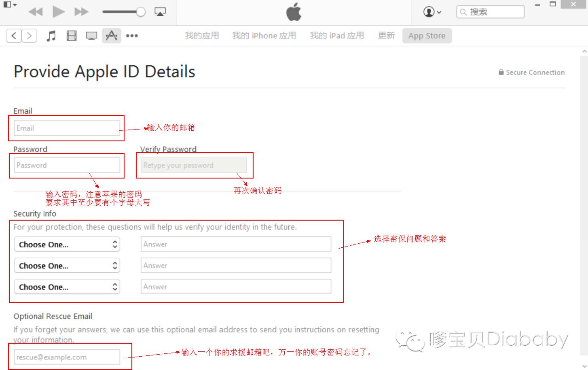
Task: Go forward with the right arrow button
Action: (29, 36)
